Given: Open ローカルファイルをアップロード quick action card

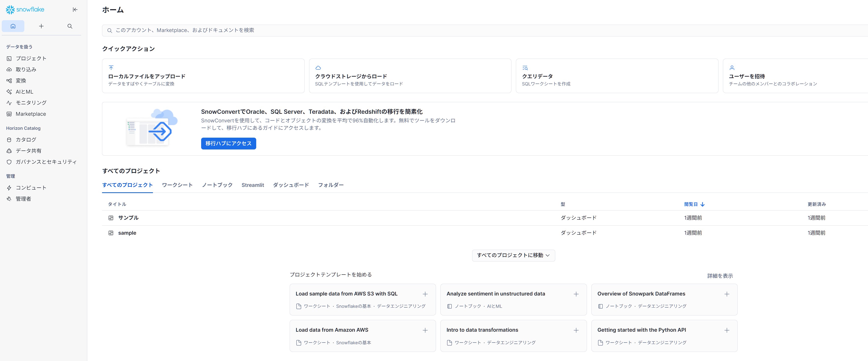Looking at the screenshot, I should point(203,76).
